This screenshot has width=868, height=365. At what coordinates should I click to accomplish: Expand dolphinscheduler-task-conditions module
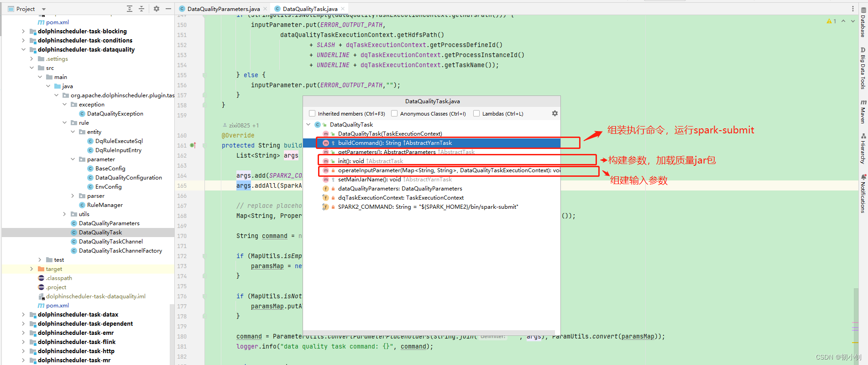pos(23,40)
